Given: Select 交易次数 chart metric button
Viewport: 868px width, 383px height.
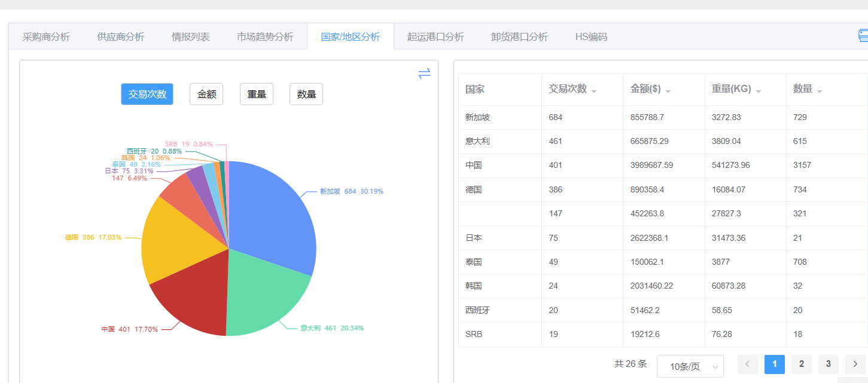Looking at the screenshot, I should pyautogui.click(x=147, y=94).
